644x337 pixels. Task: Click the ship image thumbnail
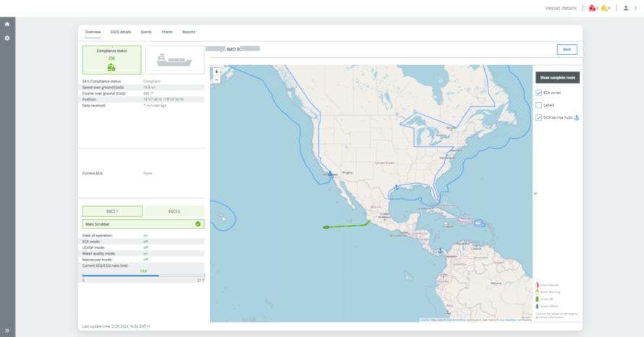click(x=174, y=60)
